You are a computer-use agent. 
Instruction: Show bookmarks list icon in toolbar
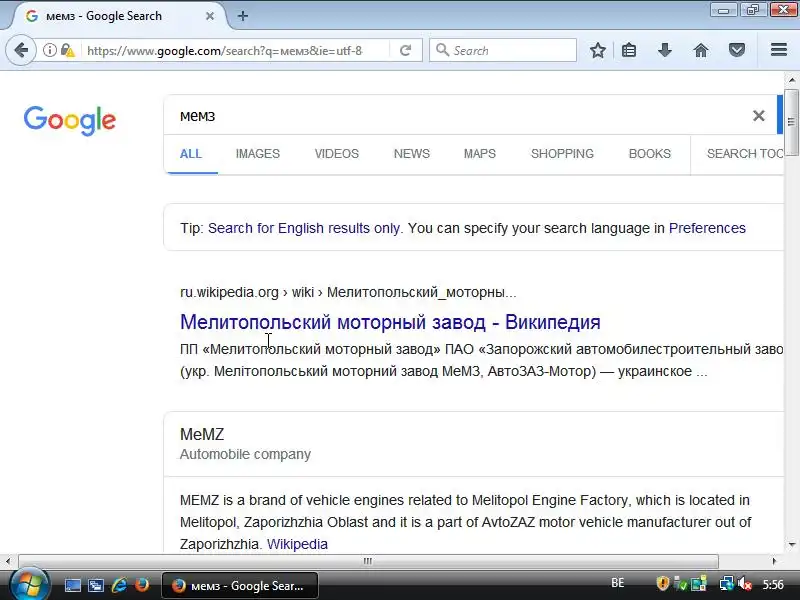[x=629, y=50]
